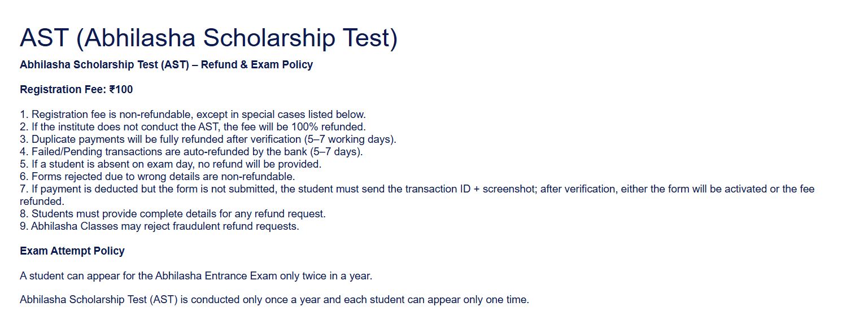Click the Exam Attempt Policy heading
The width and height of the screenshot is (868, 324).
[x=72, y=251]
